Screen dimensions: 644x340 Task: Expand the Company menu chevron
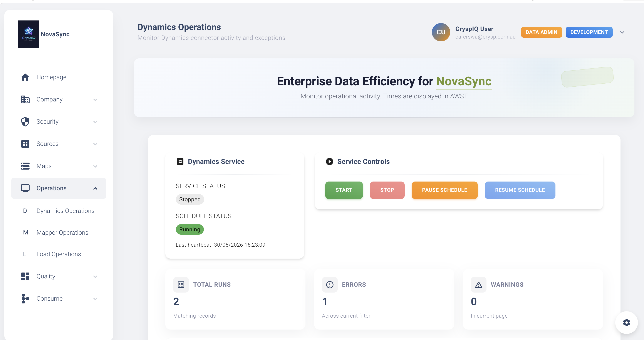coord(95,99)
